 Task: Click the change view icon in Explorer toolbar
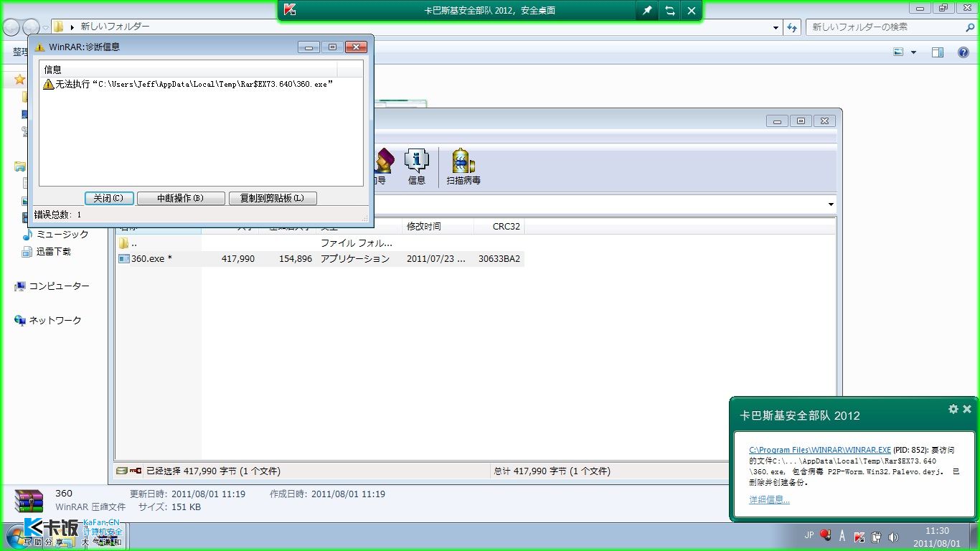[x=898, y=52]
